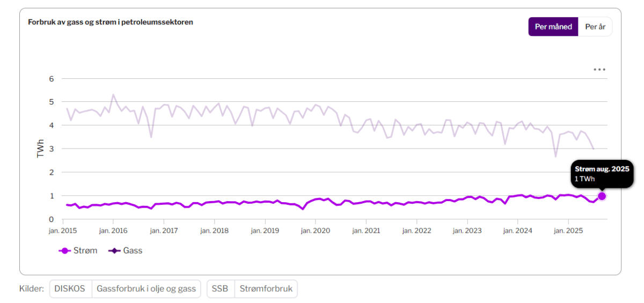Viewport: 644px width, 303px height.
Task: Open the Gassforbruk i olje og gass link
Action: click(146, 289)
